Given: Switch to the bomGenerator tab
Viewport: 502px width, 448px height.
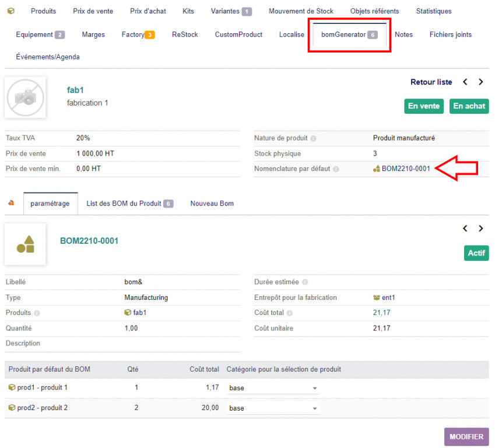Looking at the screenshot, I should coord(349,35).
